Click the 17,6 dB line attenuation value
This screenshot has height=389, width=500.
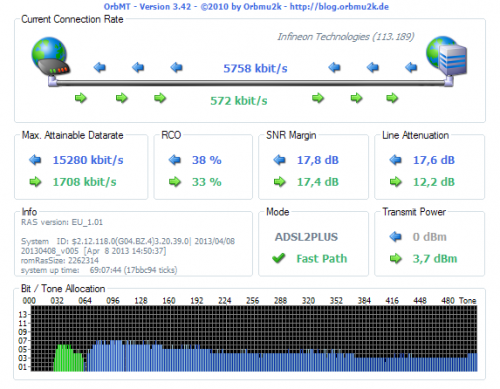click(x=434, y=160)
